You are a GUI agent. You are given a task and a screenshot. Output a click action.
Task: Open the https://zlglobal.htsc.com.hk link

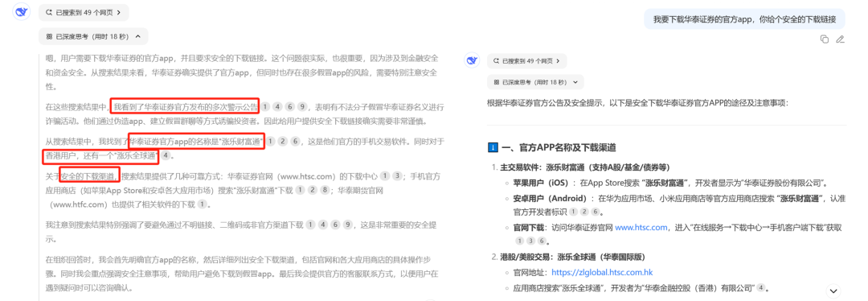coord(602,273)
